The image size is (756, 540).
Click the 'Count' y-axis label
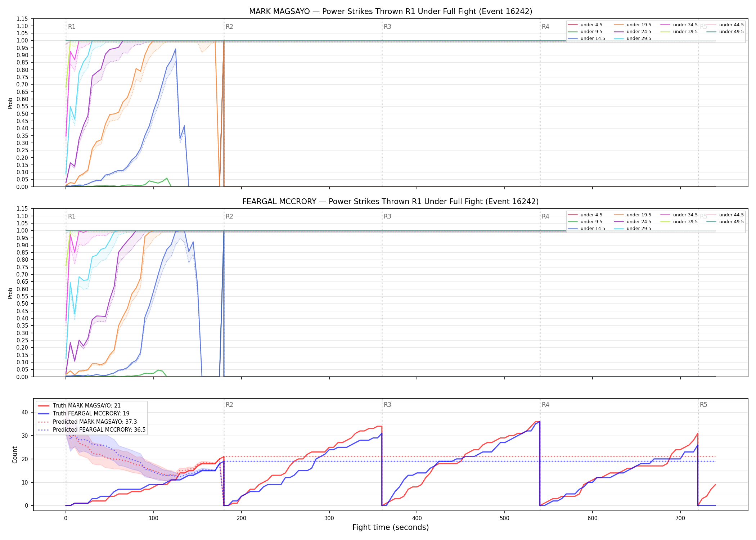[x=15, y=455]
